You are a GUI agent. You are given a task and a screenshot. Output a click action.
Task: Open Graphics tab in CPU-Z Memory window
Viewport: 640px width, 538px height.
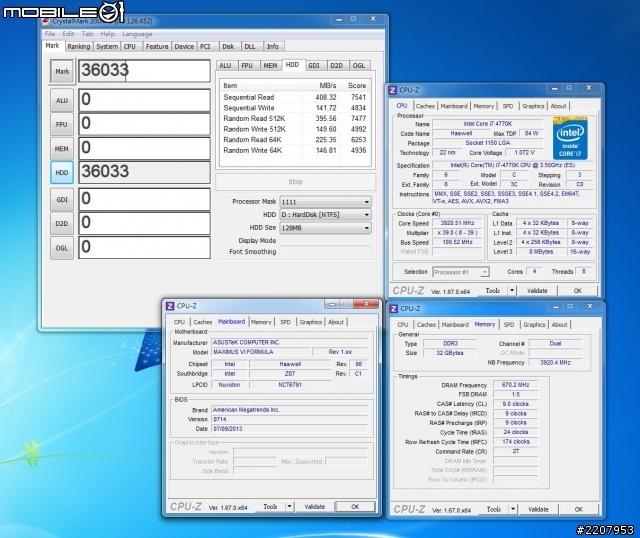[x=534, y=325]
